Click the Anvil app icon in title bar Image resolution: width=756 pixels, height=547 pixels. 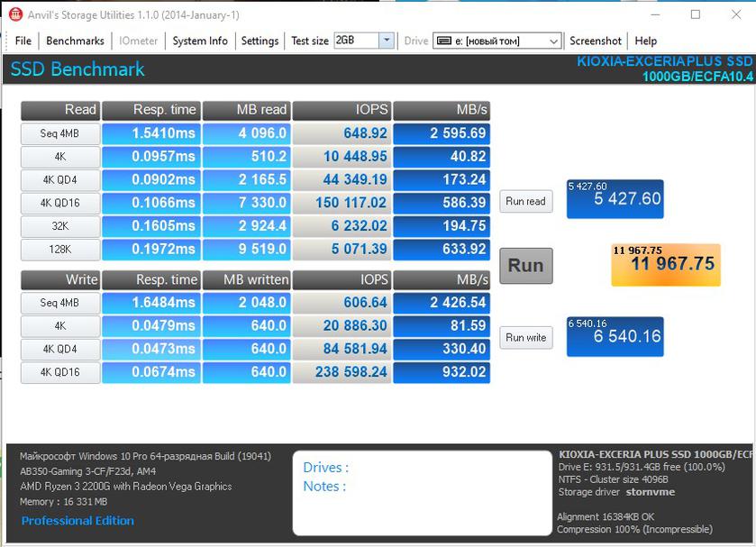click(x=15, y=14)
